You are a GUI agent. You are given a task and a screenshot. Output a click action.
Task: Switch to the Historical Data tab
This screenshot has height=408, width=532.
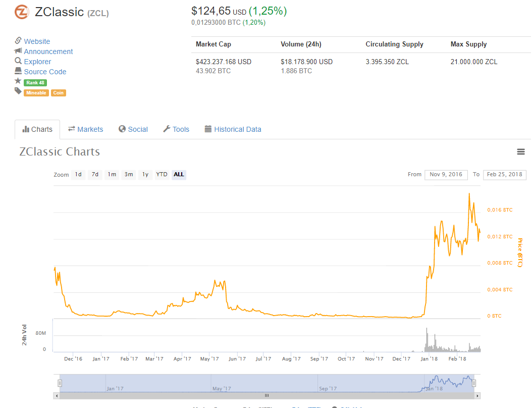tap(233, 129)
